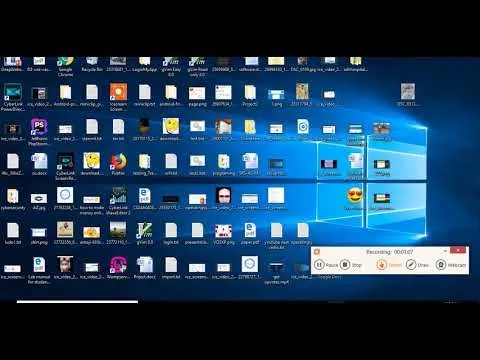The image size is (480, 360).
Task: Click the Recording 00:01:07 timer text
Action: (389, 252)
